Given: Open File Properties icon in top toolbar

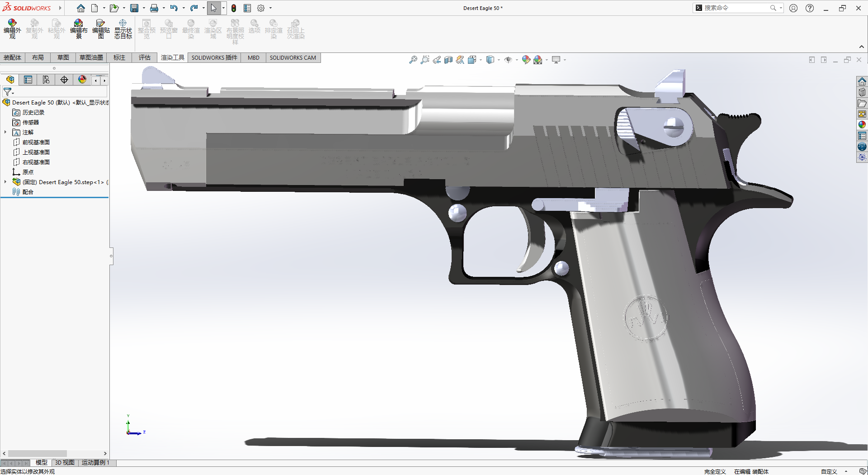Looking at the screenshot, I should (x=247, y=8).
